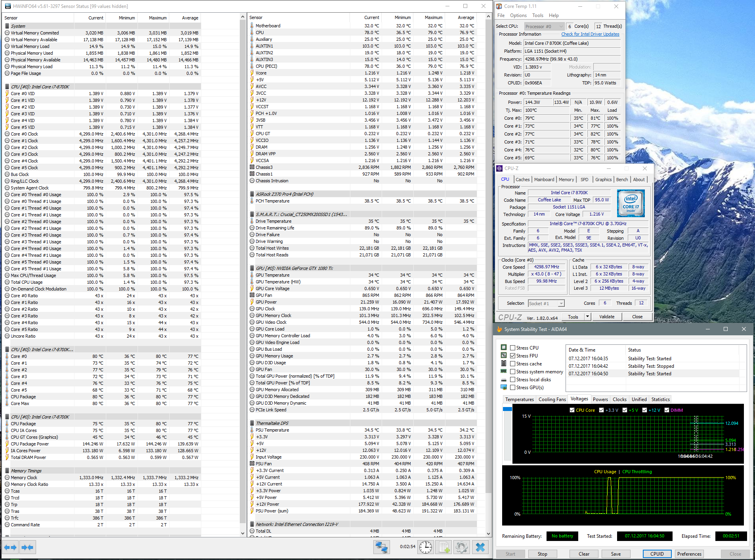Open the Processor #0 dropdown in Core Temp
The height and width of the screenshot is (560, 755).
tap(544, 27)
